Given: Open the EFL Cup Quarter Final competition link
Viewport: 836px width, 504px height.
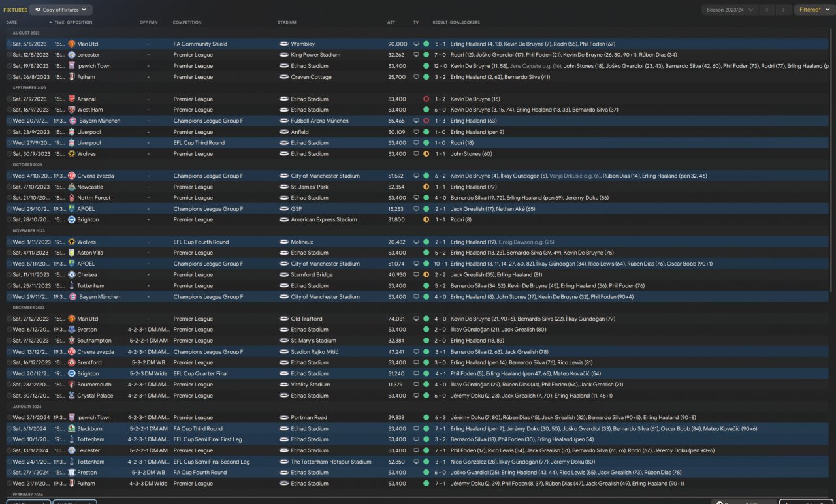Looking at the screenshot, I should (201, 373).
